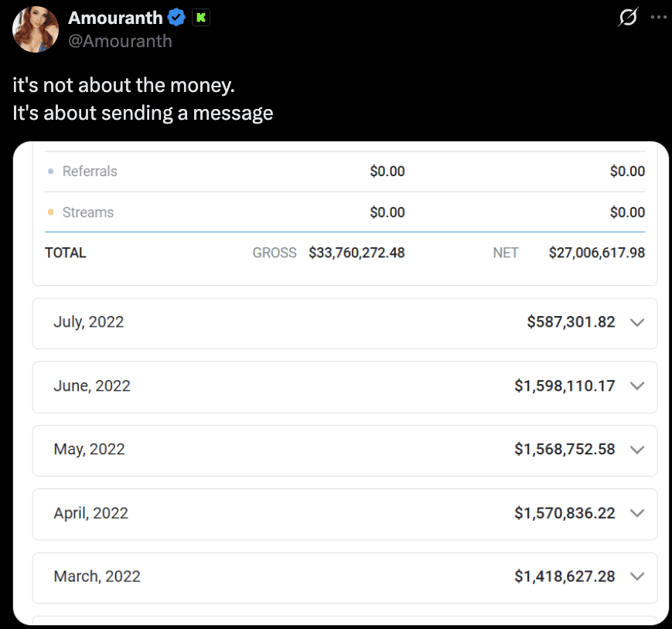Select the Streams row label
The width and height of the screenshot is (672, 629).
[88, 212]
